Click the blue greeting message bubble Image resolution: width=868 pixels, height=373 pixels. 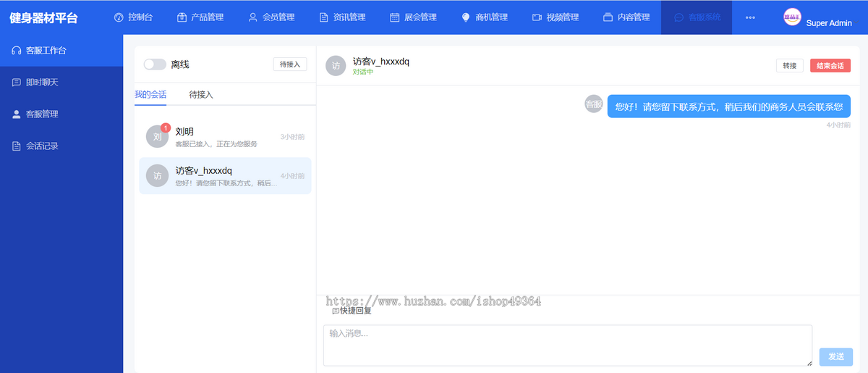(x=729, y=106)
